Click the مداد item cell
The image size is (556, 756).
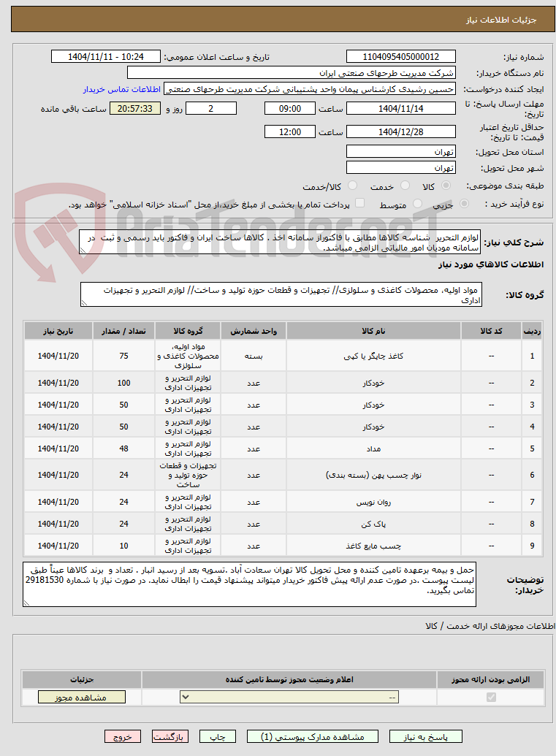[x=374, y=449]
